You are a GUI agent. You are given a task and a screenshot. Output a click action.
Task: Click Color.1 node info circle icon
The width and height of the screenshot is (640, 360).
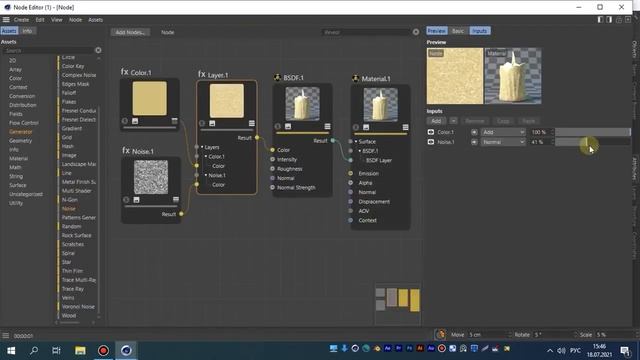(x=125, y=121)
